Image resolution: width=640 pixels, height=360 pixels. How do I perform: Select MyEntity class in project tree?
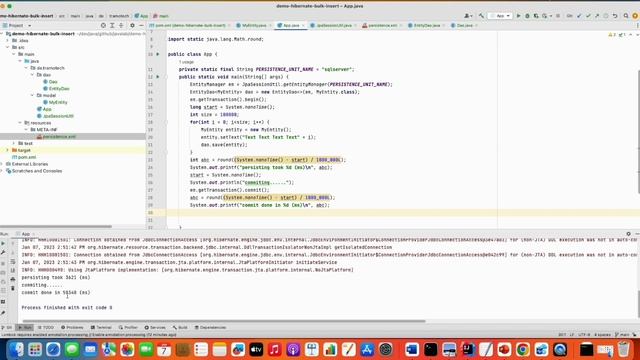click(x=55, y=102)
